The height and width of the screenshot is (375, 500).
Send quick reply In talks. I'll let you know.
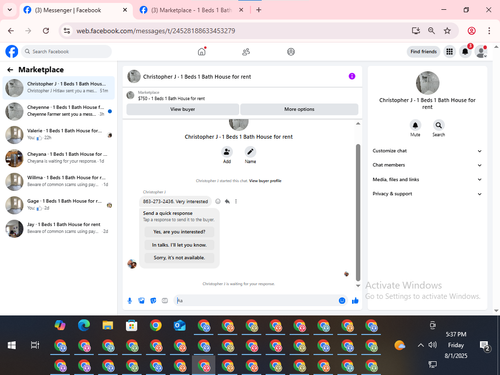click(x=179, y=245)
